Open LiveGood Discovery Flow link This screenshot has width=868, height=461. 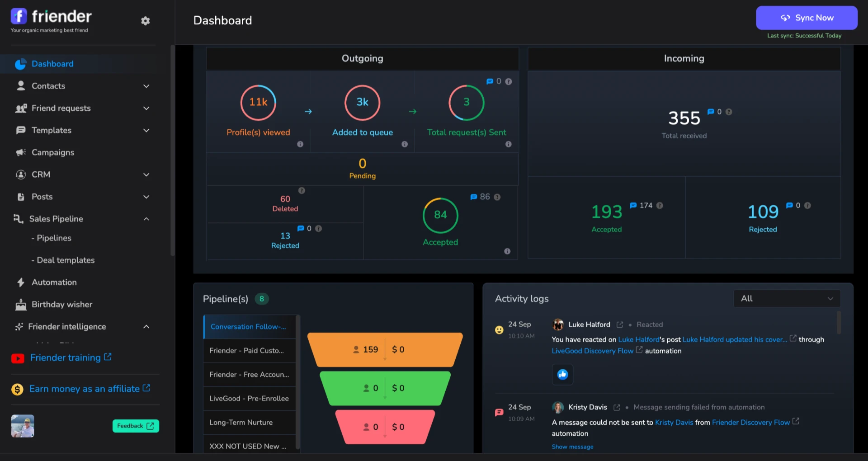(x=592, y=351)
